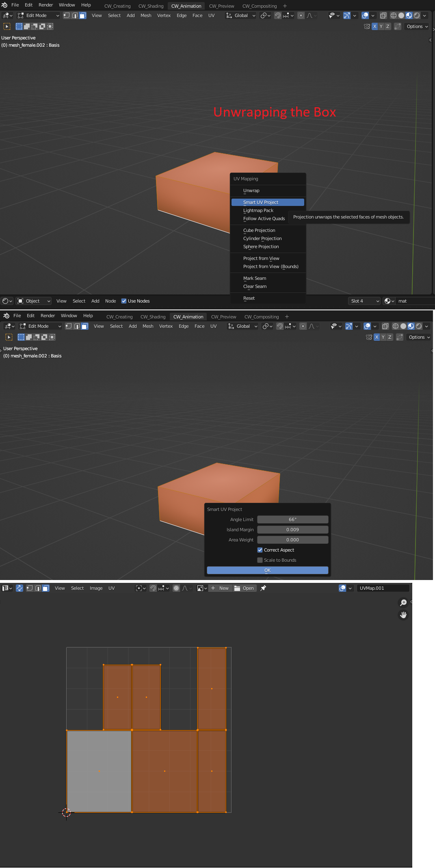
Task: Click Sphere Projection in UV Mapping menu
Action: (268, 247)
